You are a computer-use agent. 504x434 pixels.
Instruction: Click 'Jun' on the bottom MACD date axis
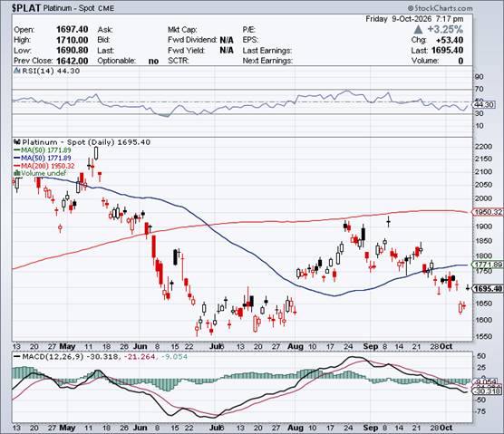coord(141,428)
